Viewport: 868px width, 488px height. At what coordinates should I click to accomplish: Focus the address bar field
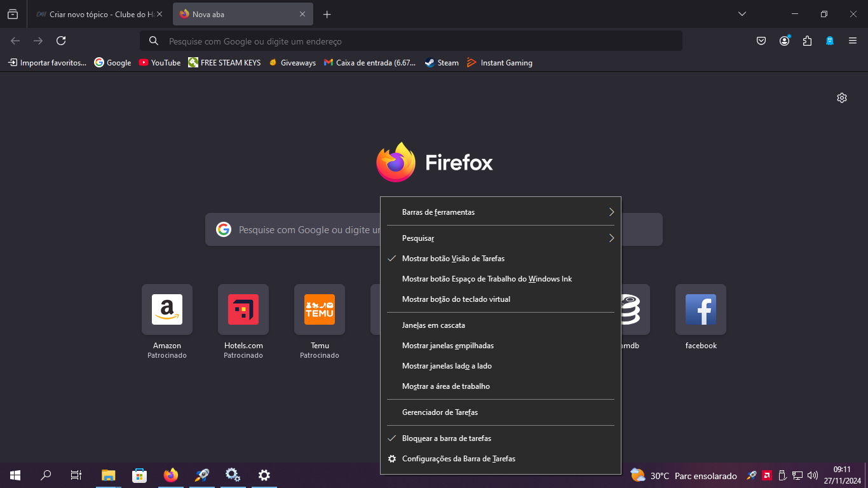[411, 41]
